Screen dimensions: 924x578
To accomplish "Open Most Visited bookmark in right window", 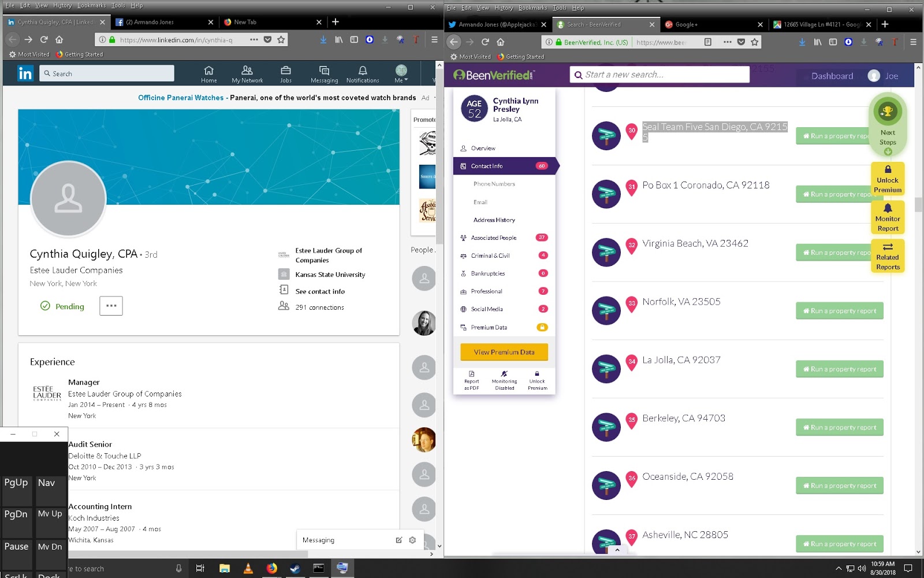I will coord(470,57).
